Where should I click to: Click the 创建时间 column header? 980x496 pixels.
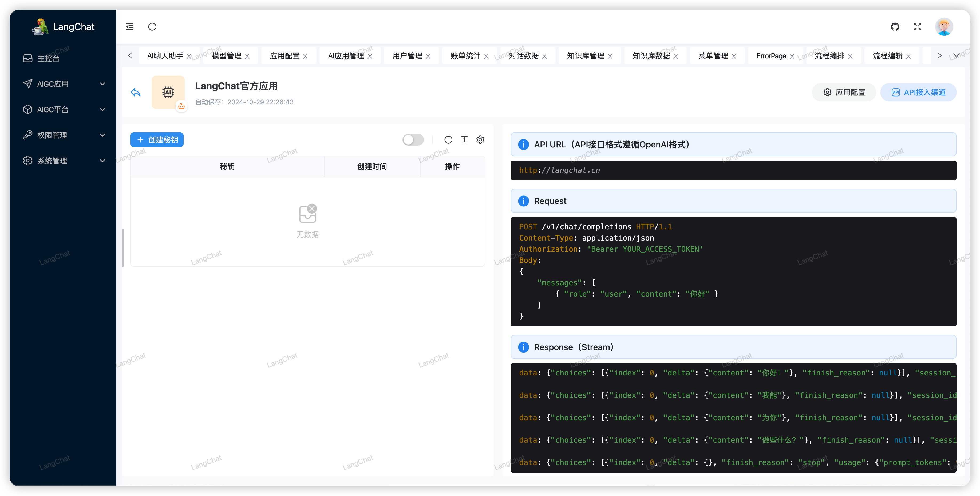point(372,166)
